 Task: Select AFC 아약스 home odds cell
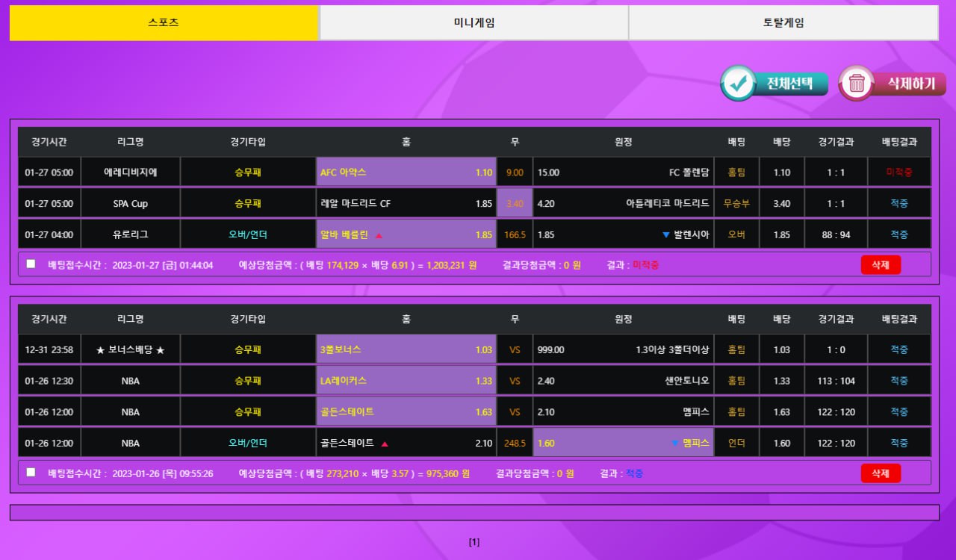click(x=406, y=172)
